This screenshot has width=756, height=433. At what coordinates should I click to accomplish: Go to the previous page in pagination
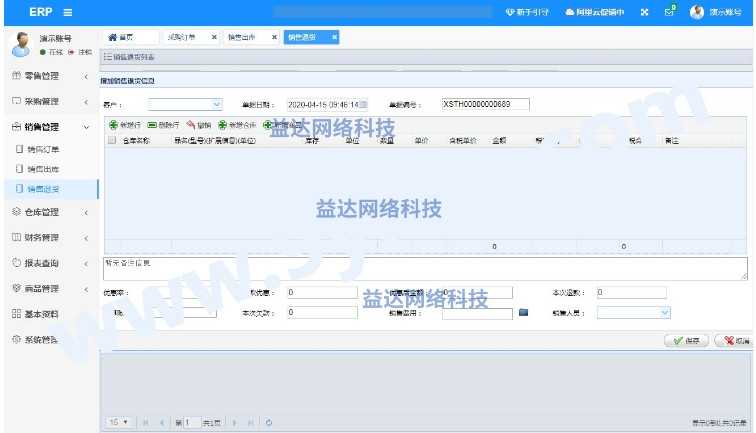(x=162, y=422)
